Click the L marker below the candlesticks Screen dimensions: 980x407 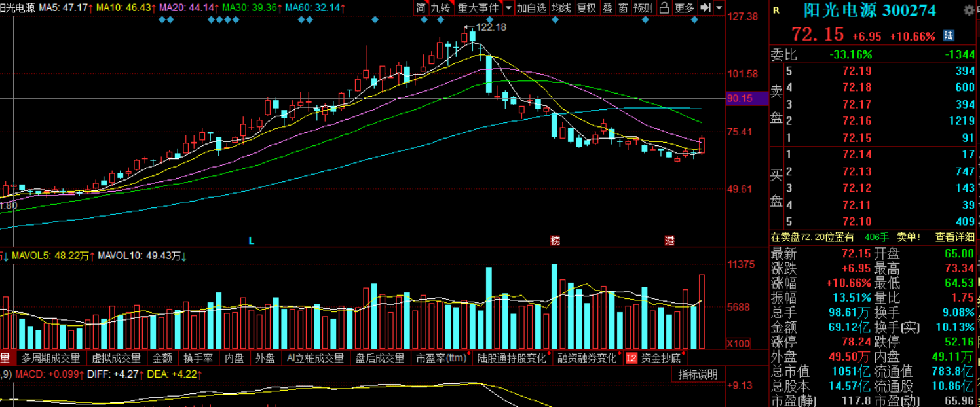click(251, 241)
